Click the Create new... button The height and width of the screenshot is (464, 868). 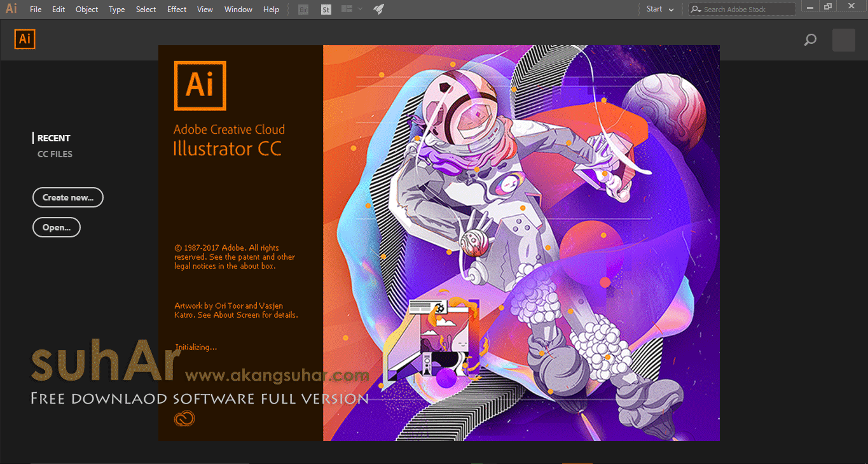[68, 197]
